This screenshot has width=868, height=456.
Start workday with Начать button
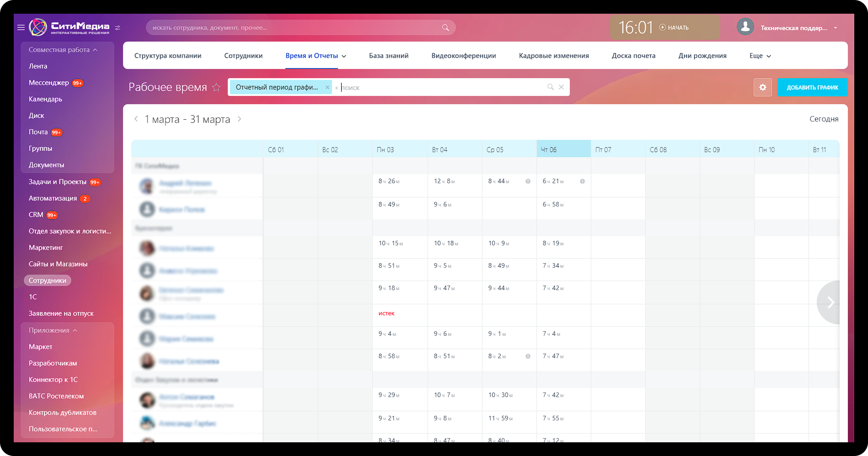[x=674, y=28]
